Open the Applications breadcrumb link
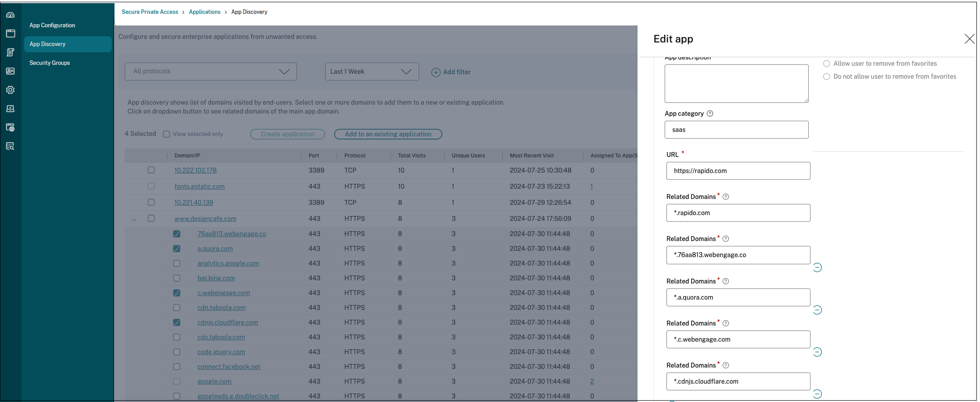This screenshot has height=402, width=980. point(204,12)
